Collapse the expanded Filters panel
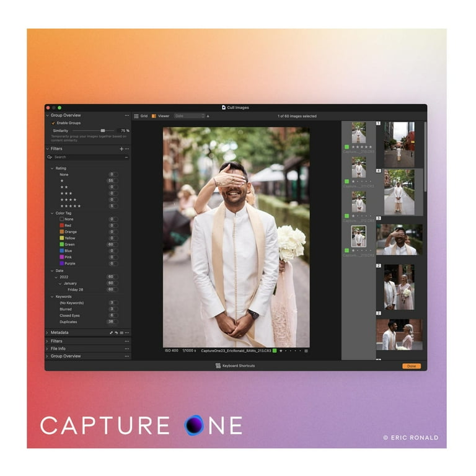Screen dimensions: 476x476 tap(47, 149)
